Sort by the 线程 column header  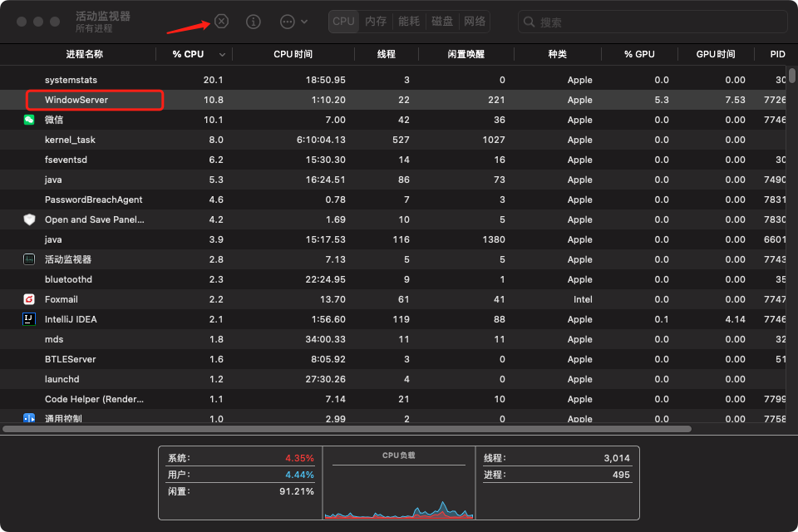click(387, 54)
